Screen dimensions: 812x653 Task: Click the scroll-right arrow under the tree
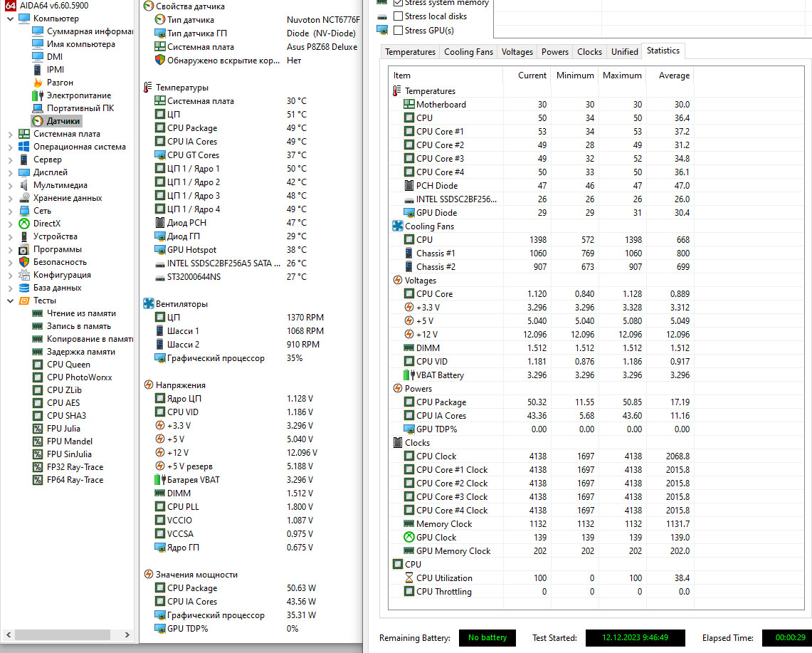127,634
